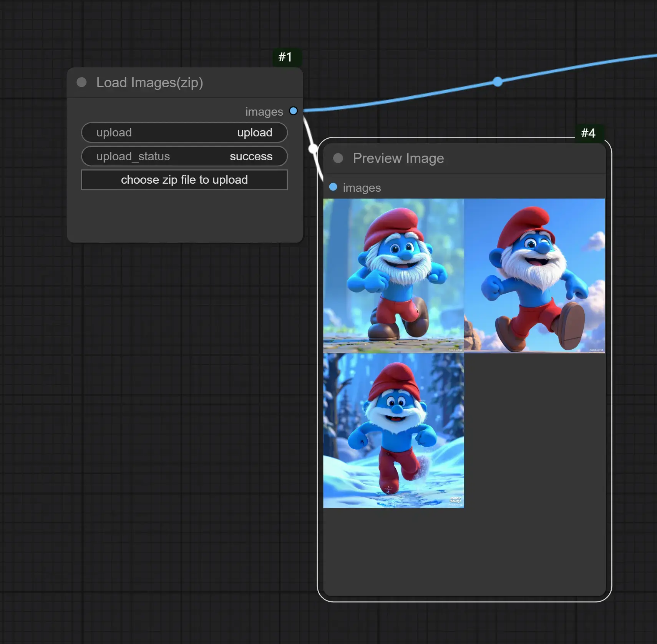657x644 pixels.
Task: Click the upload widget field
Action: point(184,133)
